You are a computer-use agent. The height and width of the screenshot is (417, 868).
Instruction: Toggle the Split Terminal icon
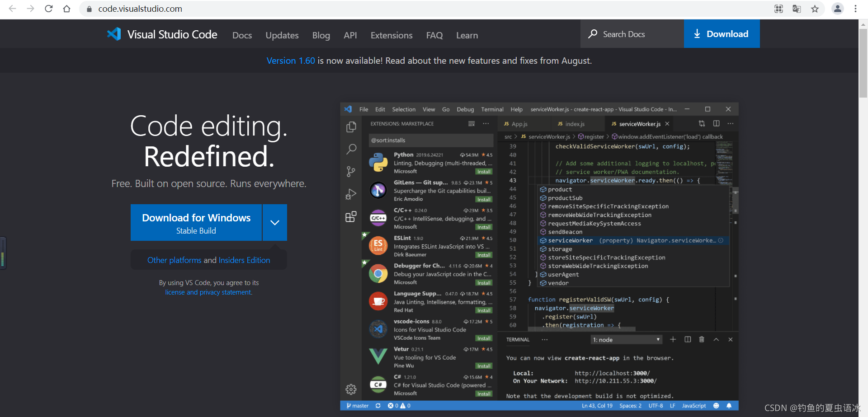tap(688, 339)
